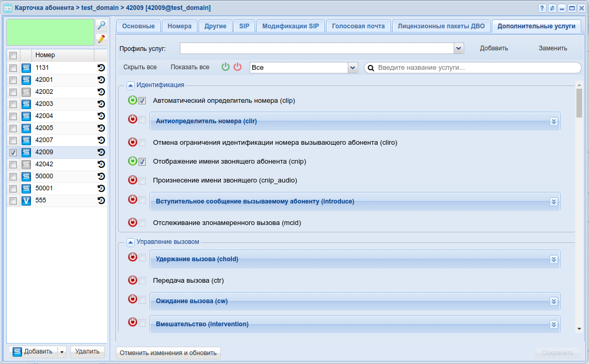Screen dimensions: 589x364
Task: Collapse the Идентификация section
Action: click(131, 85)
